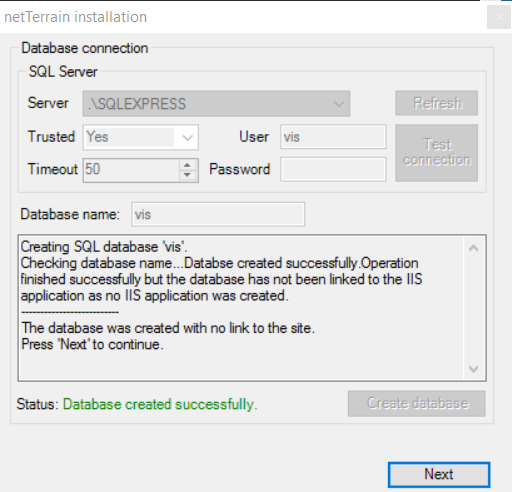This screenshot has width=512, height=492.
Task: Click the log scrollbar track
Action: [474, 308]
